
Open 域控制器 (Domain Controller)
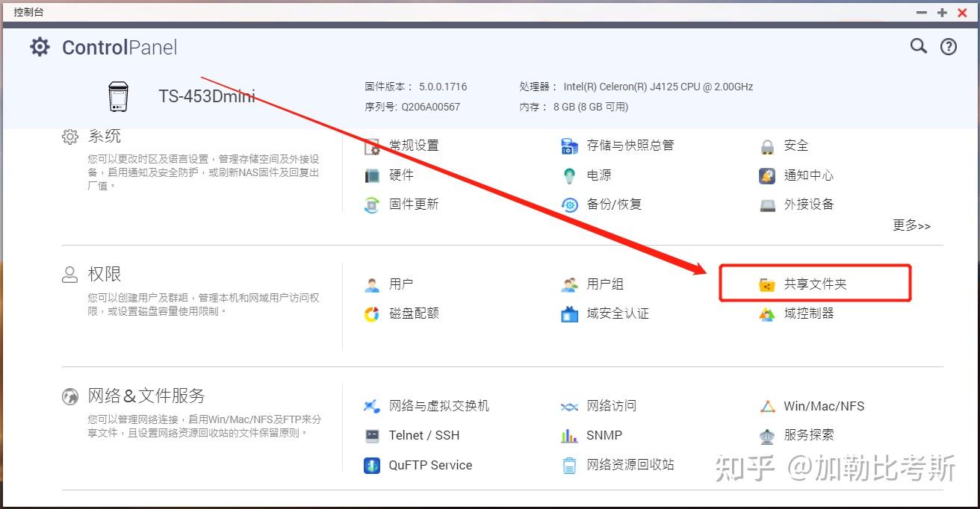tap(807, 313)
